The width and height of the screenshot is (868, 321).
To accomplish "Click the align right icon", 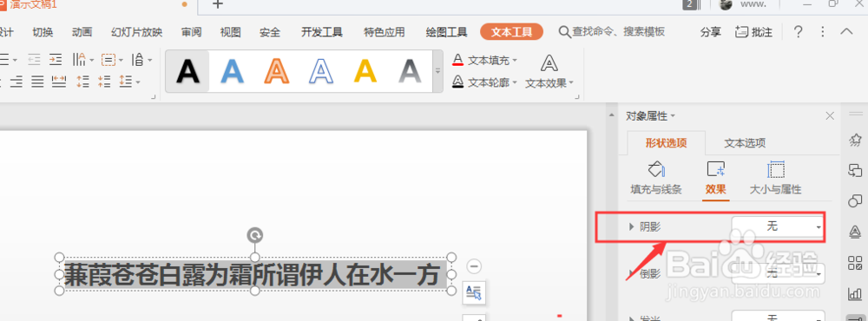I will pyautogui.click(x=16, y=82).
